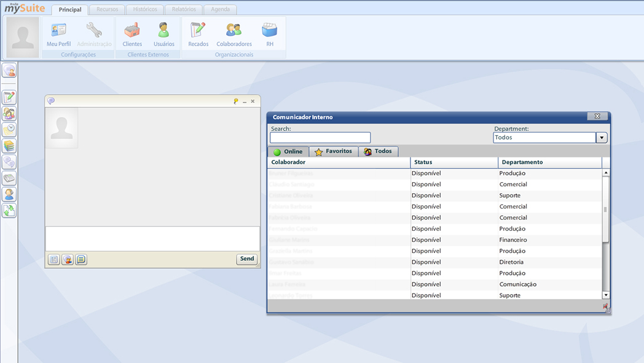Open Meu Perfil settings

pyautogui.click(x=58, y=34)
